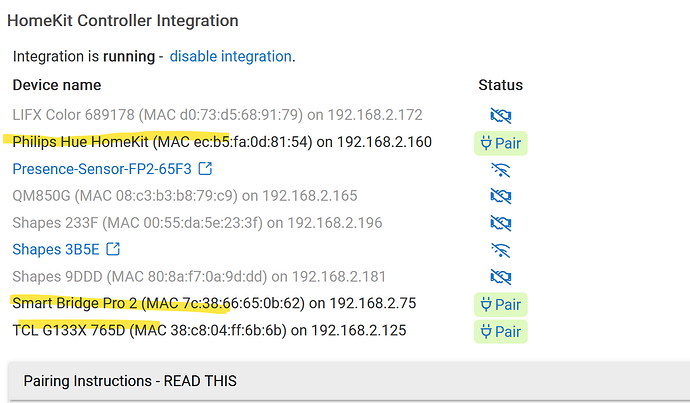
Task: Pair the Smart Bridge Pro 2 device
Action: click(x=500, y=304)
